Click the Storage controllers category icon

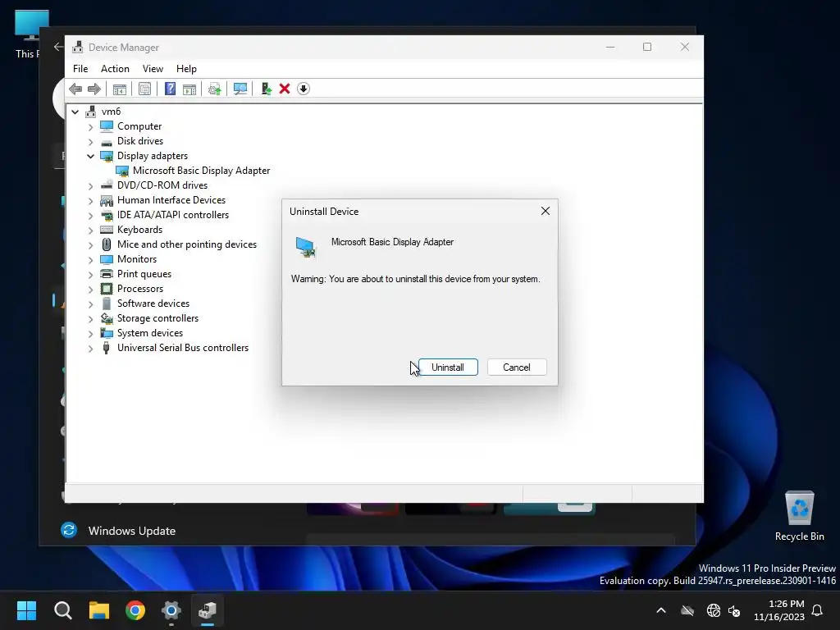(107, 318)
